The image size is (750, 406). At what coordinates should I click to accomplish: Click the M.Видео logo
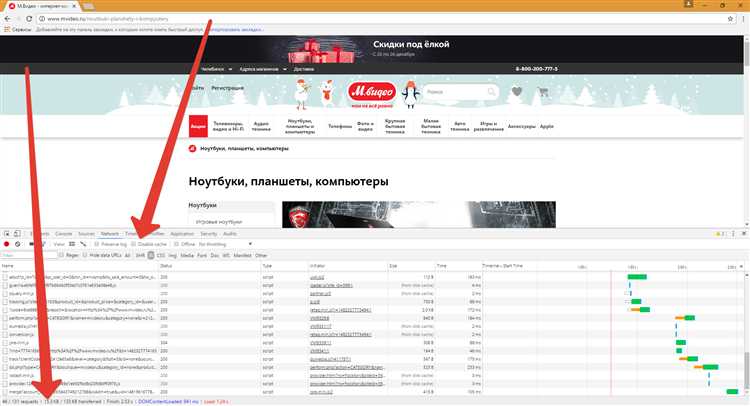coord(372,92)
